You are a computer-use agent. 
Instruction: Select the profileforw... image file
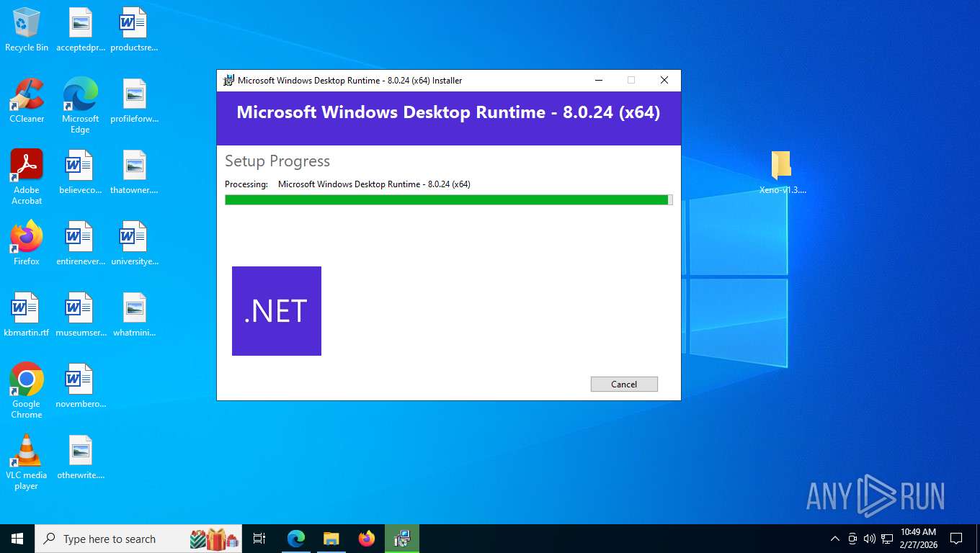(x=134, y=101)
